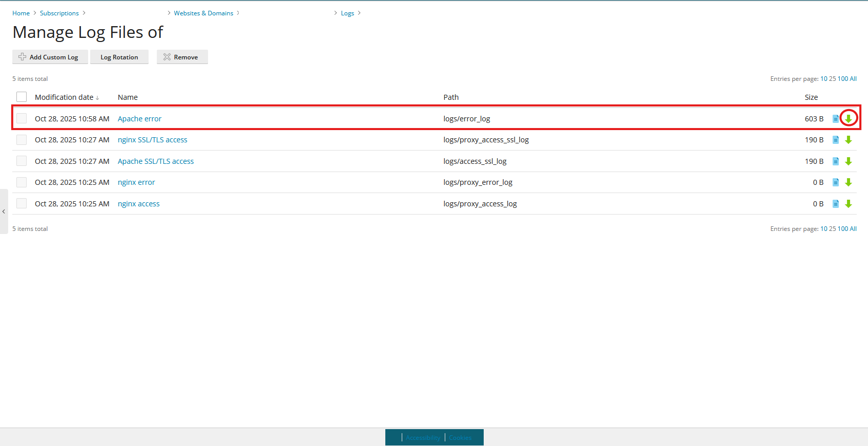Click the Remove button

click(182, 57)
